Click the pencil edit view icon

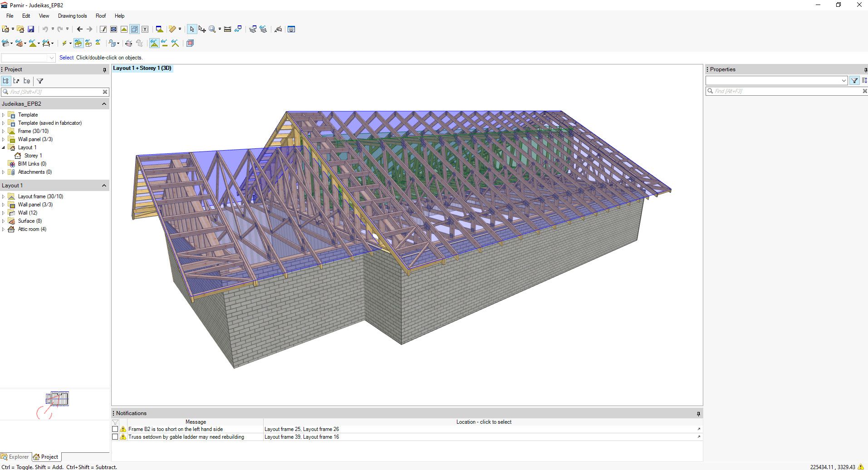tap(103, 29)
